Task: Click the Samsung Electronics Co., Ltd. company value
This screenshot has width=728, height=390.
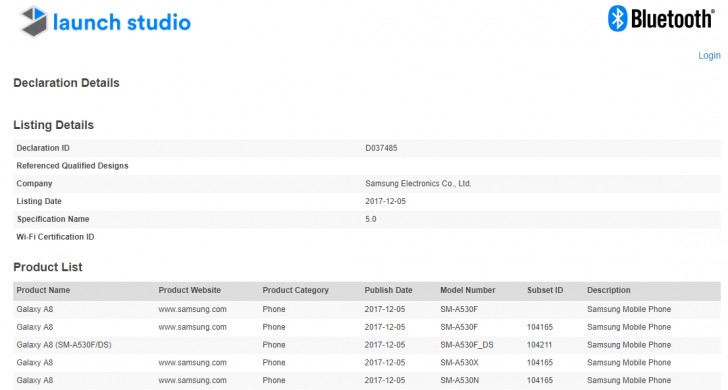Action: pos(418,184)
